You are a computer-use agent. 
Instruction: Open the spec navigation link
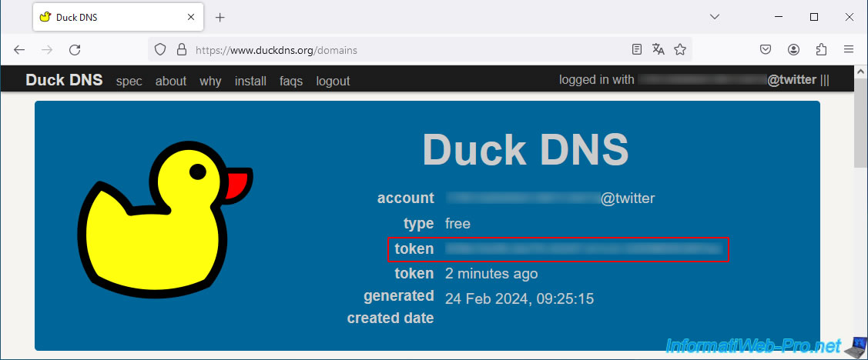[129, 81]
